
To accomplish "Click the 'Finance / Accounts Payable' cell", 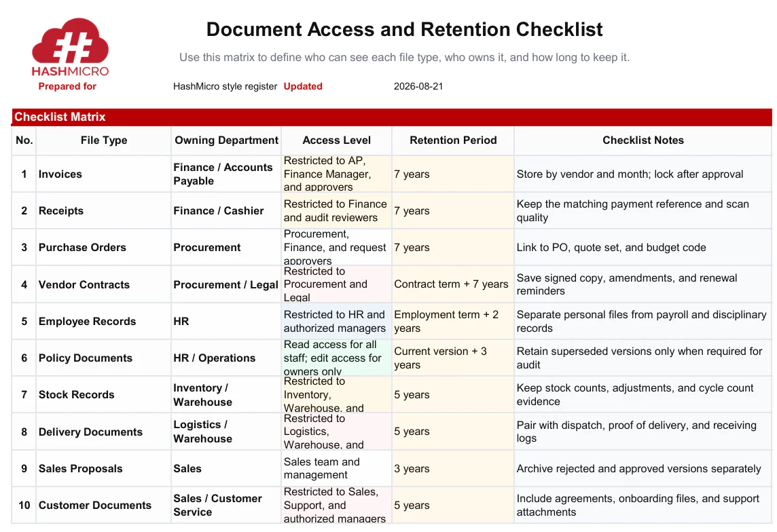I will [226, 174].
